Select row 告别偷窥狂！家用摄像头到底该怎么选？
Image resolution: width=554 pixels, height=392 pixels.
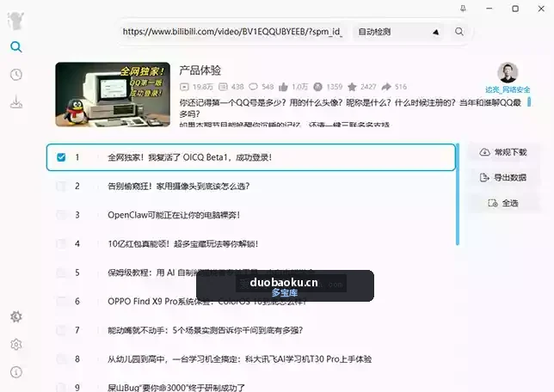[x=251, y=186]
